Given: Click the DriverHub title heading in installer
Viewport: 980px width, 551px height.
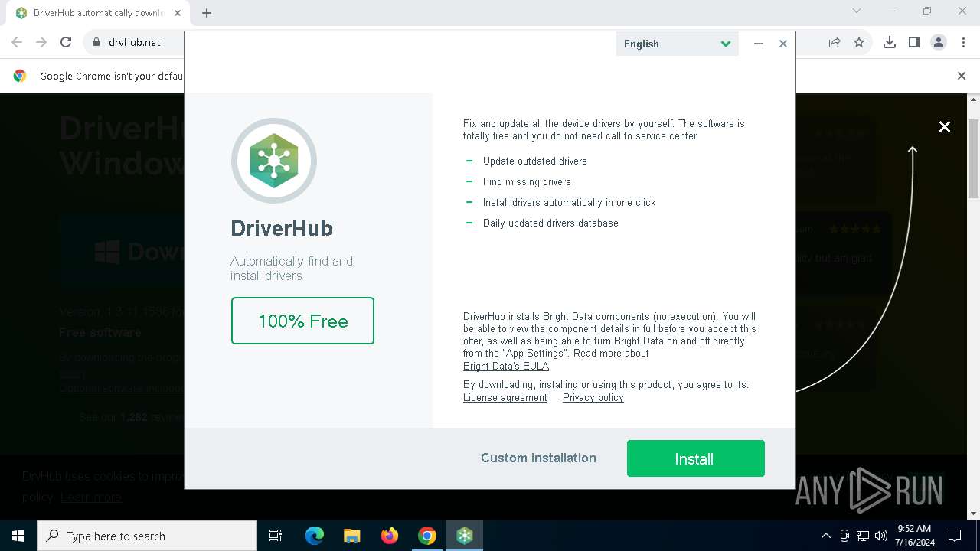Looking at the screenshot, I should click(282, 228).
